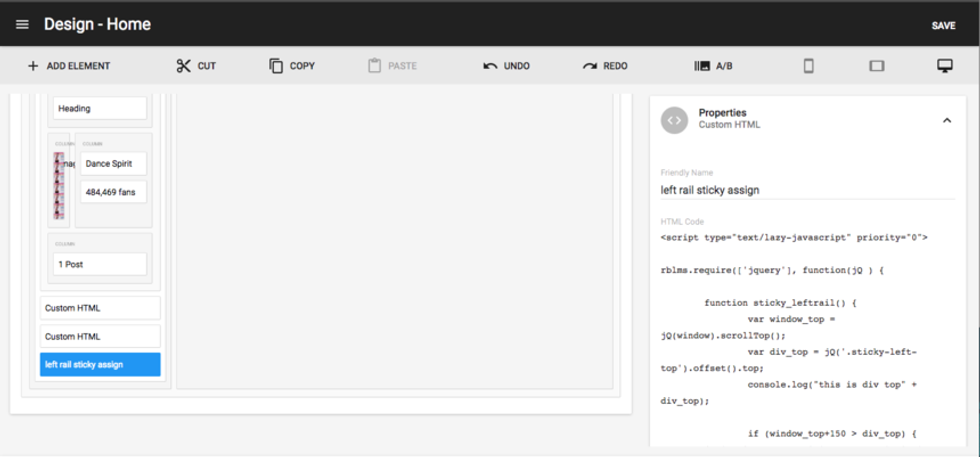Switch to tablet preview mode

click(x=877, y=66)
